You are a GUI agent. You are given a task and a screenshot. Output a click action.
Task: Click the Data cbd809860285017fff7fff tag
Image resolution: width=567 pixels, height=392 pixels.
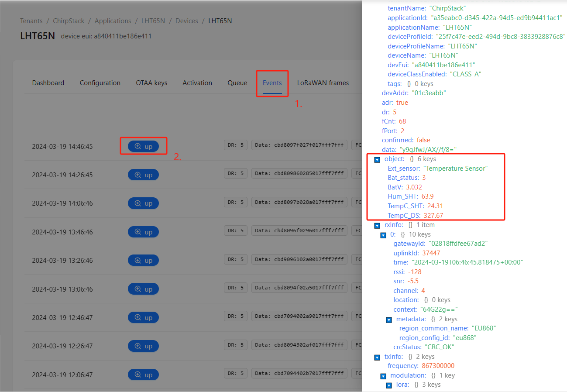(299, 174)
